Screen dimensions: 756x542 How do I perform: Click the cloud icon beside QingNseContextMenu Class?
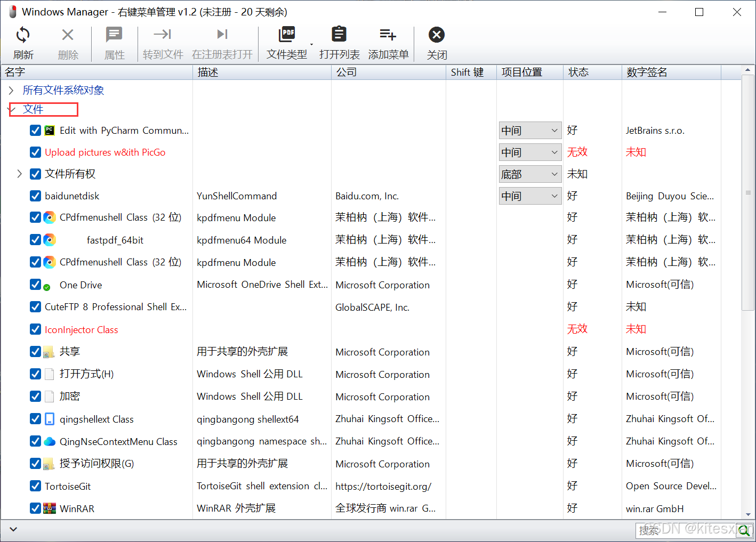tap(50, 441)
